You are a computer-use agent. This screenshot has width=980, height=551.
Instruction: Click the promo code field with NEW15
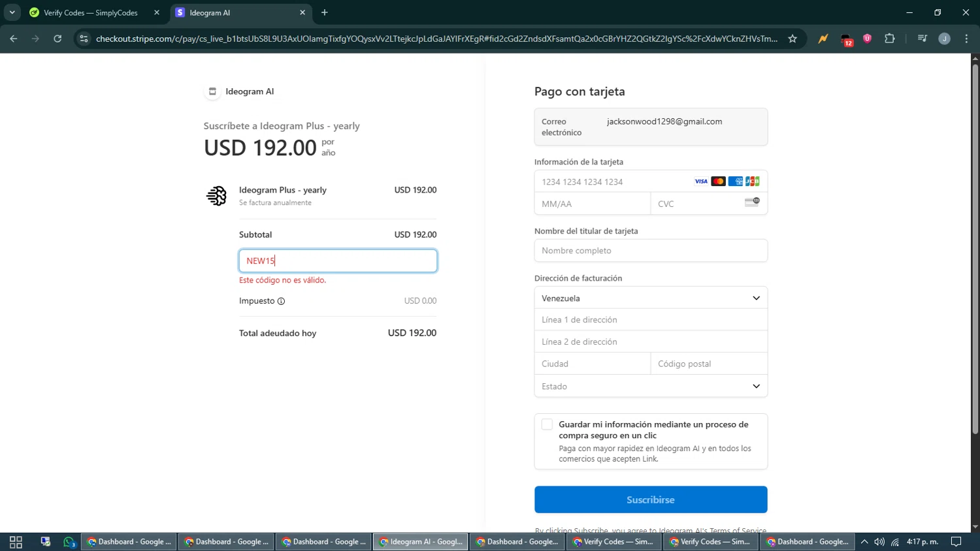(338, 260)
